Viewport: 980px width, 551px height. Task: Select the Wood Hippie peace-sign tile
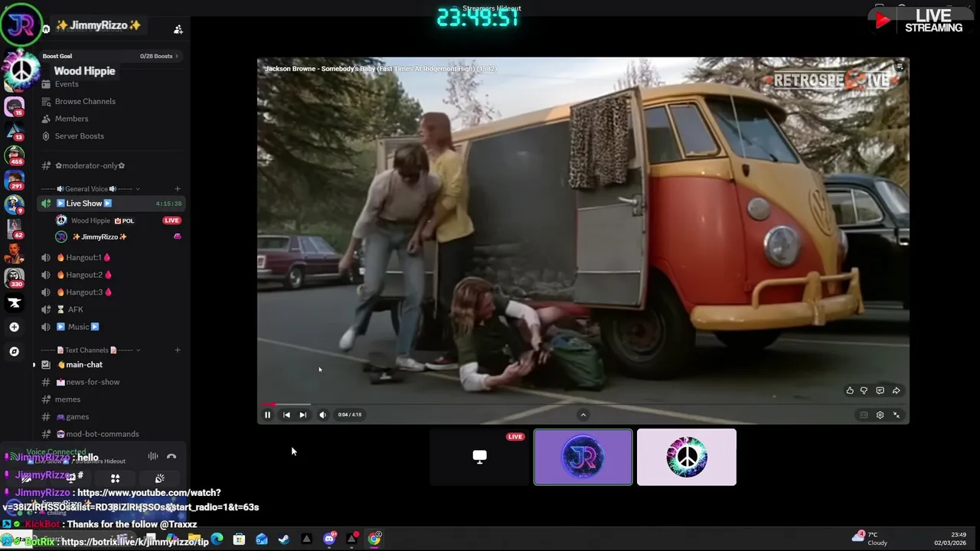687,457
